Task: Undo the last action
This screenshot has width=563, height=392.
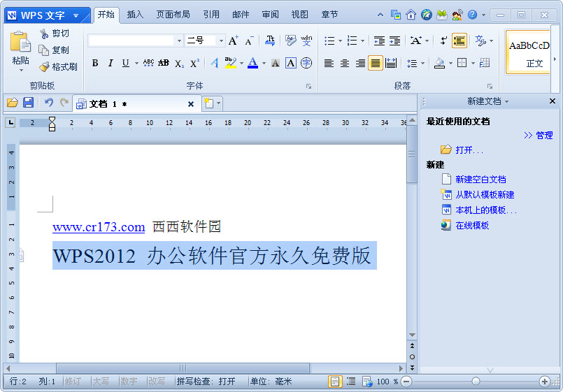Action: (x=49, y=103)
